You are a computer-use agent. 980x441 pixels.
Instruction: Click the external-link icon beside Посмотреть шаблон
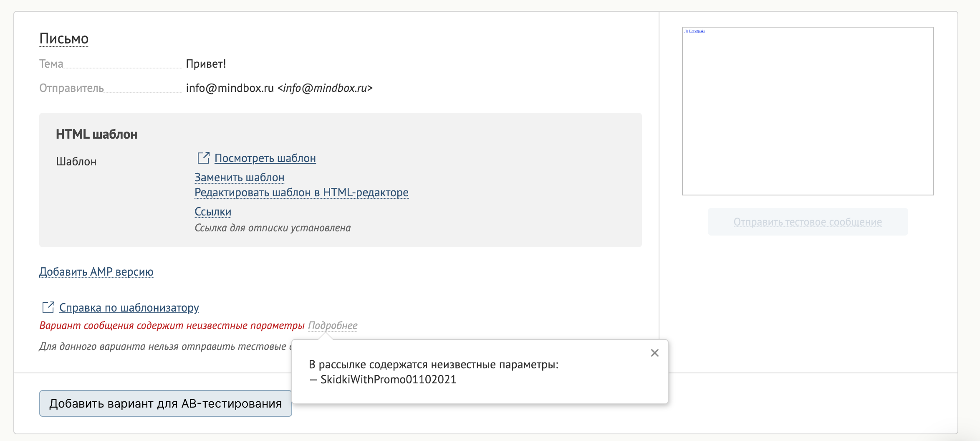point(203,158)
